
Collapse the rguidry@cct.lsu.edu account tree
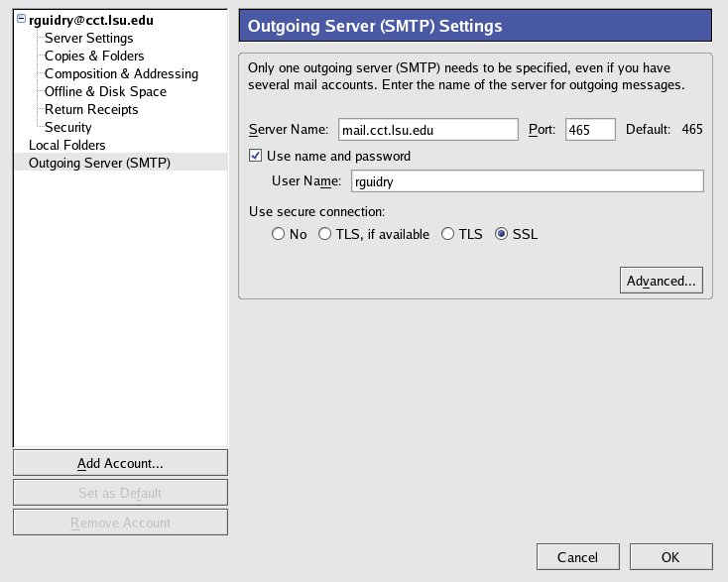(22, 20)
